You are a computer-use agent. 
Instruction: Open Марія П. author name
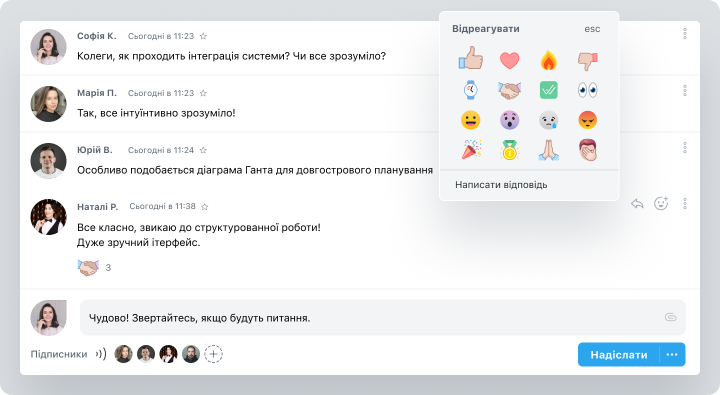[96, 93]
